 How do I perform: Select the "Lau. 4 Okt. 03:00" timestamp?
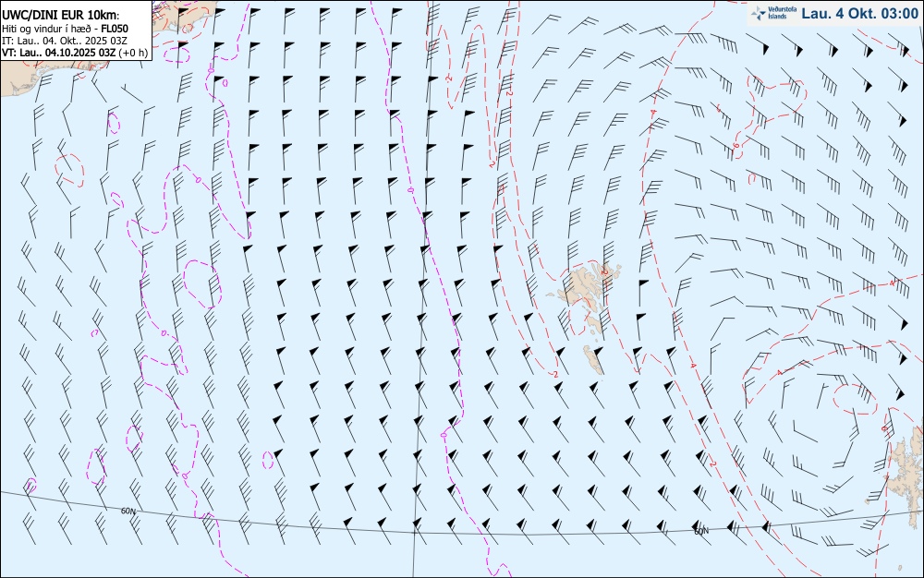[x=859, y=14]
